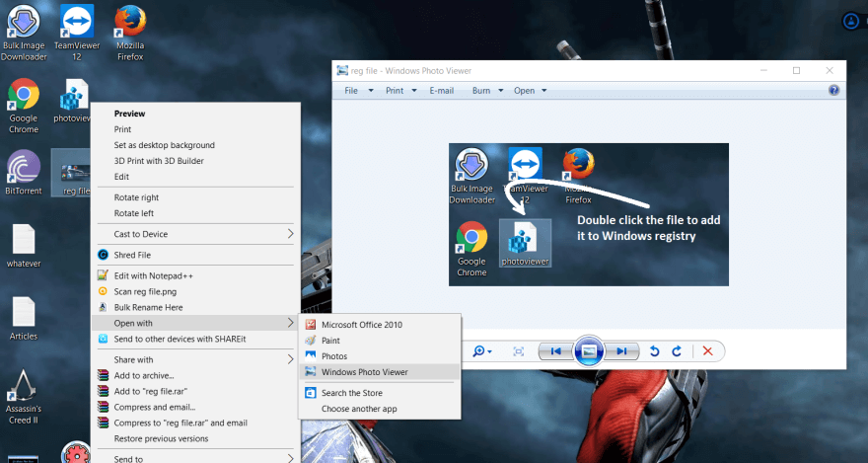Open Google Chrome desktop shortcut
The width and height of the screenshot is (868, 463).
pyautogui.click(x=24, y=106)
